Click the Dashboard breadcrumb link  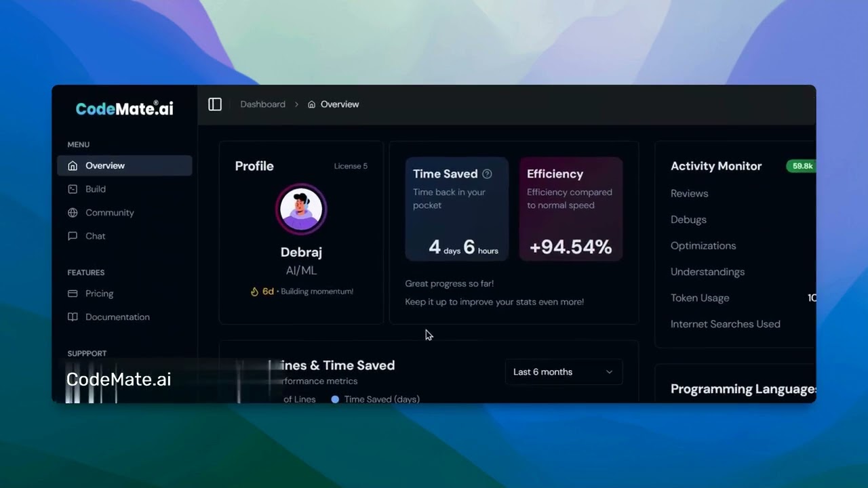[262, 104]
